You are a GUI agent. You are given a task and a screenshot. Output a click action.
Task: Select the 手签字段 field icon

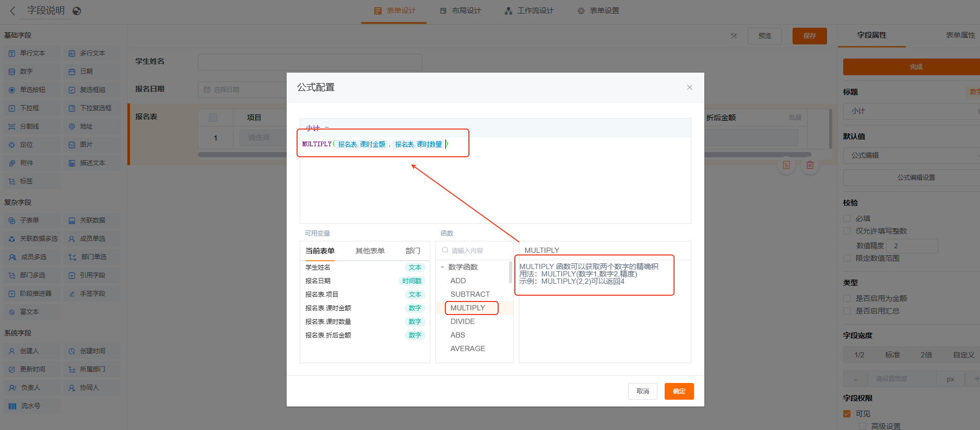pyautogui.click(x=72, y=294)
